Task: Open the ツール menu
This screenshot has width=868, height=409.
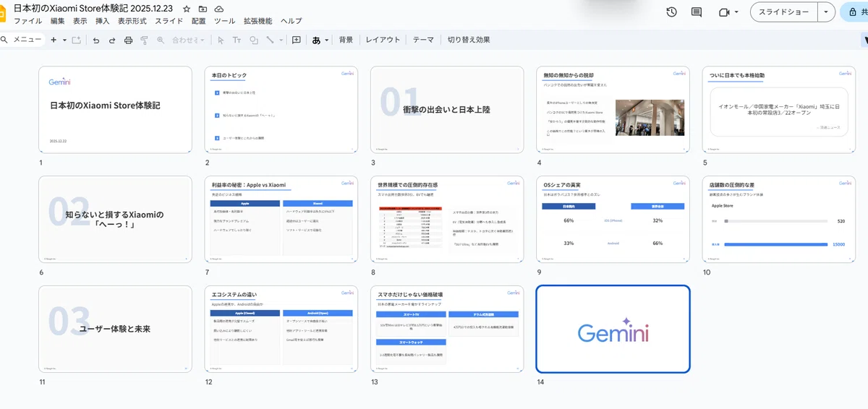Action: coord(225,21)
